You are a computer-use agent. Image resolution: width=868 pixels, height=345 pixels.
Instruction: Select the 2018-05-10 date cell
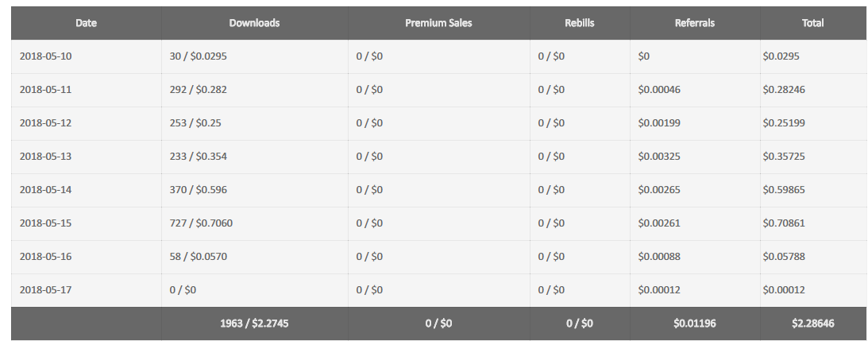click(45, 56)
